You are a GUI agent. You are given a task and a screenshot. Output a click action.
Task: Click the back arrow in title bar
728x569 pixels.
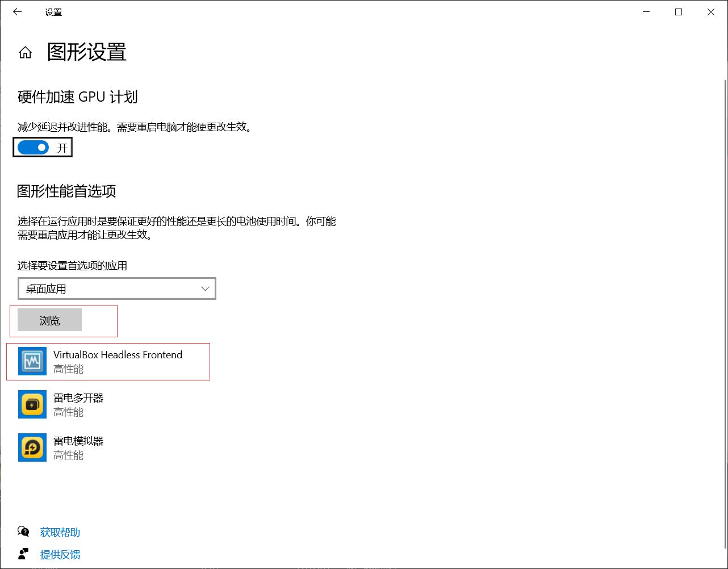(x=17, y=12)
